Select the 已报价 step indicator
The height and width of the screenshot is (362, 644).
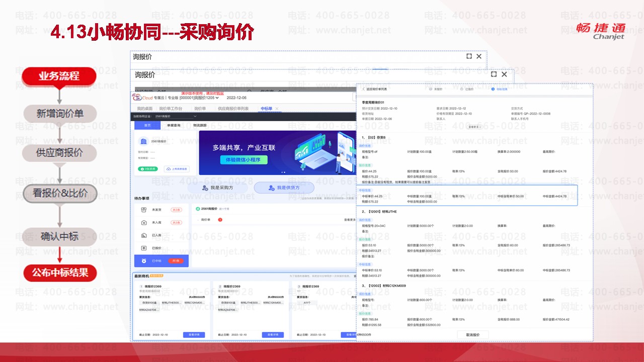467,89
